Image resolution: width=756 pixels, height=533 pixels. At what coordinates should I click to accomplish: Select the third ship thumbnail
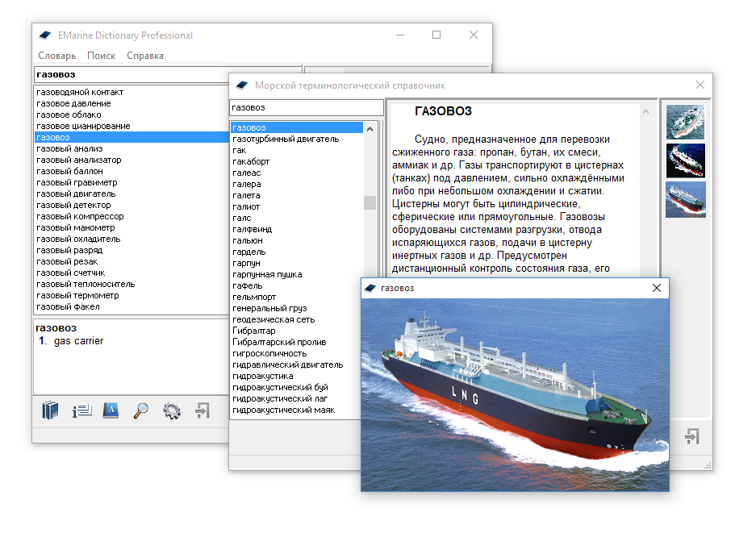pyautogui.click(x=685, y=198)
